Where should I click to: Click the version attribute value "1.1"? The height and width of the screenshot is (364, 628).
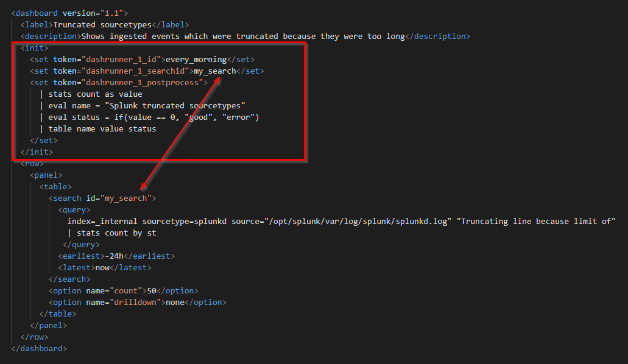pos(111,13)
